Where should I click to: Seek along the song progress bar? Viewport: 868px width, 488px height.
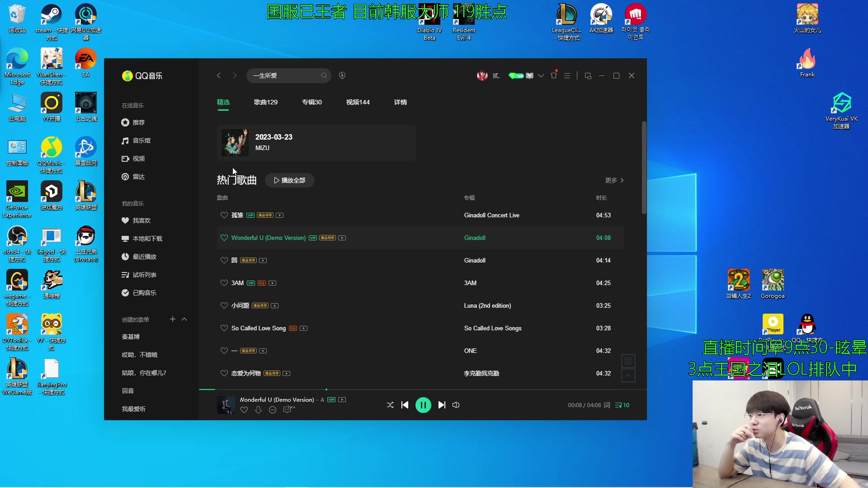(x=423, y=389)
